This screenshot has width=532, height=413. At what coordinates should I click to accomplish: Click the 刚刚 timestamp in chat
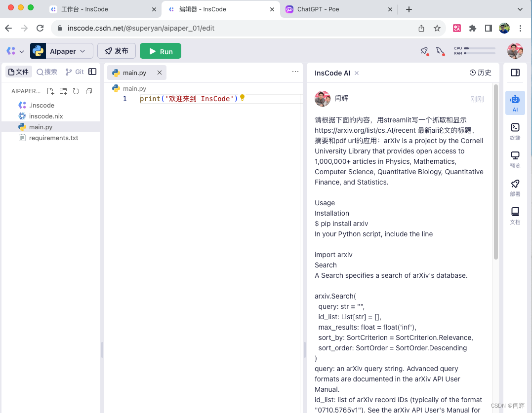[477, 99]
